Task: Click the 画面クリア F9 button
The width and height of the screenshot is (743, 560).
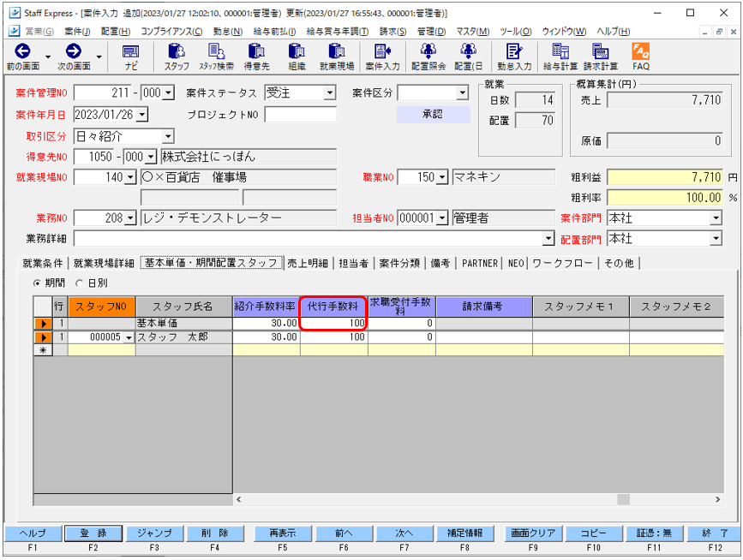Action: point(533,533)
